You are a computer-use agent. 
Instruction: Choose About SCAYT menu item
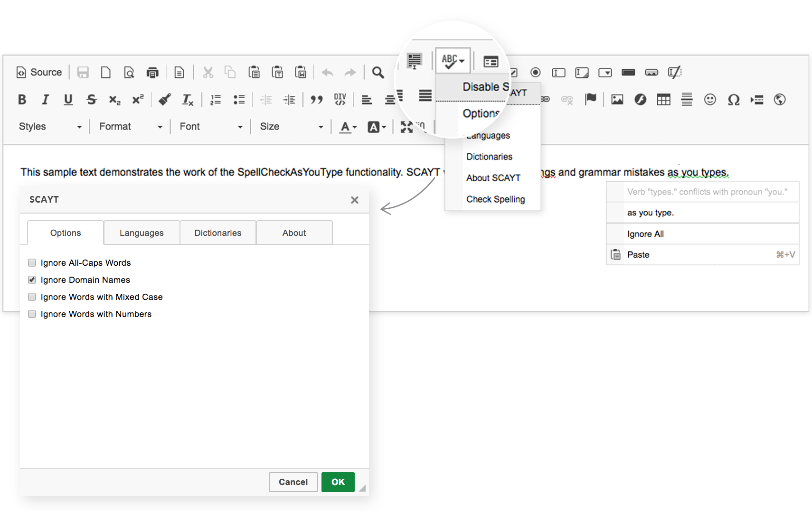493,178
